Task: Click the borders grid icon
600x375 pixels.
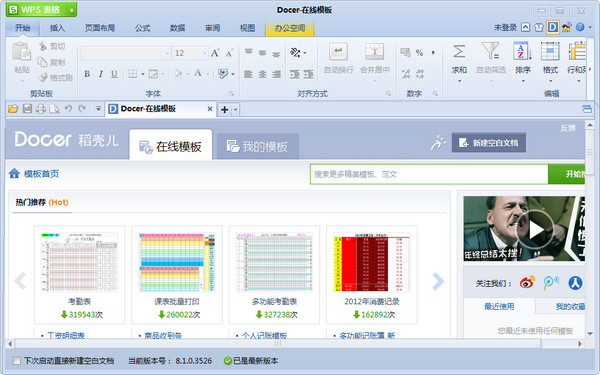Action: pyautogui.click(x=133, y=73)
